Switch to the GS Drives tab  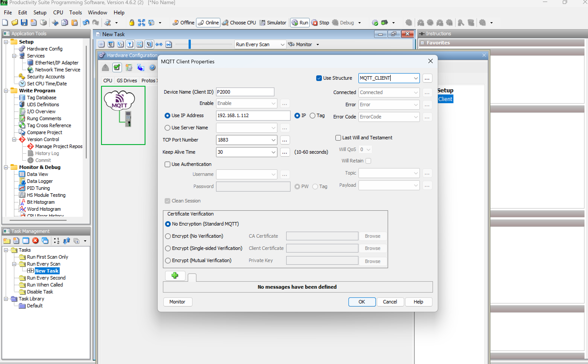tap(127, 81)
